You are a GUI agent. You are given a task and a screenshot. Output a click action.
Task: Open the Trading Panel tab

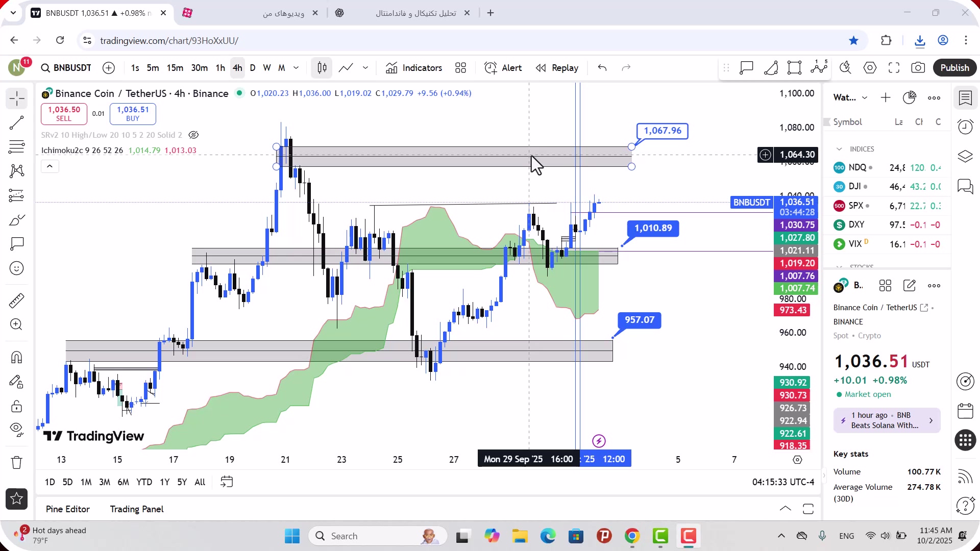[137, 509]
